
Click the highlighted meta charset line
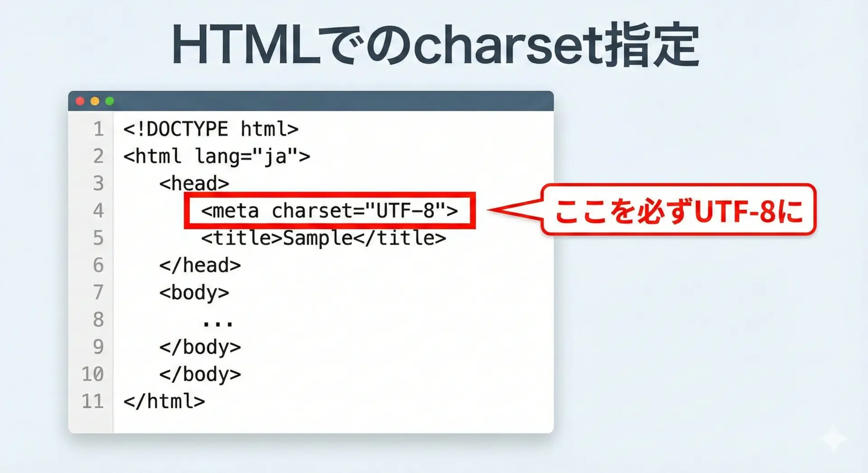[x=329, y=211]
